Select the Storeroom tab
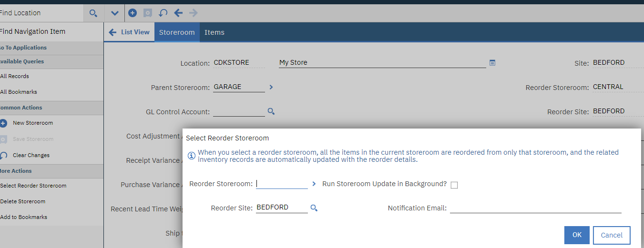 click(x=177, y=32)
